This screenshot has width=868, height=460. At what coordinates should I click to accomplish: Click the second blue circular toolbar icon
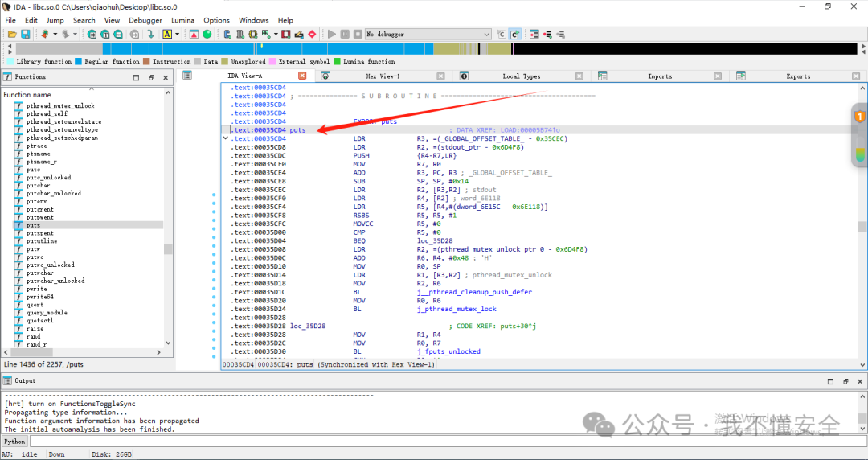coord(104,35)
